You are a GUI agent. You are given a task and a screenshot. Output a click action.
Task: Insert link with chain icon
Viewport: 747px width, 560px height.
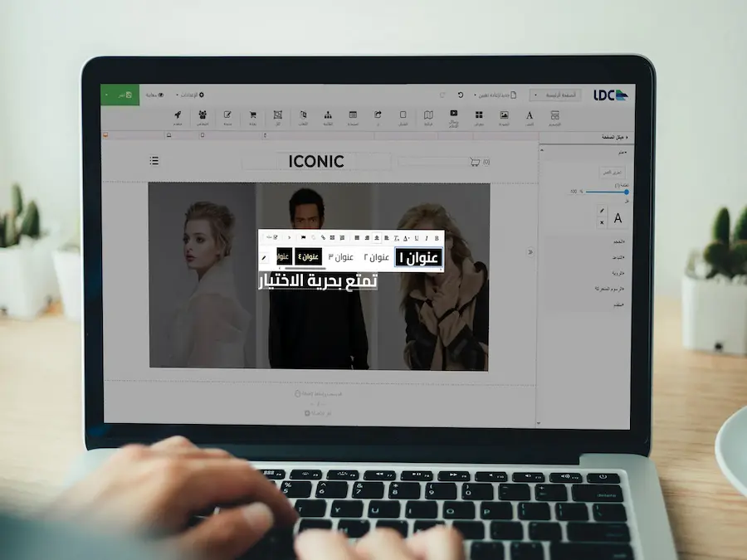click(x=323, y=237)
